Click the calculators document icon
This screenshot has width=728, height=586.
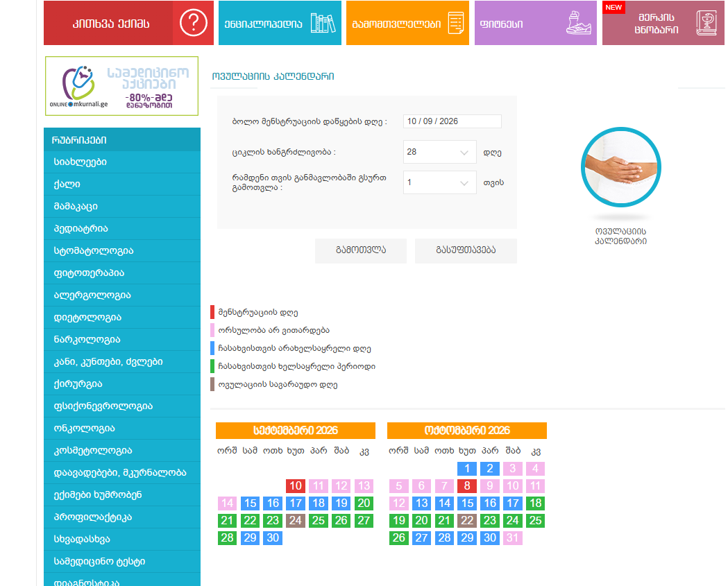click(456, 23)
